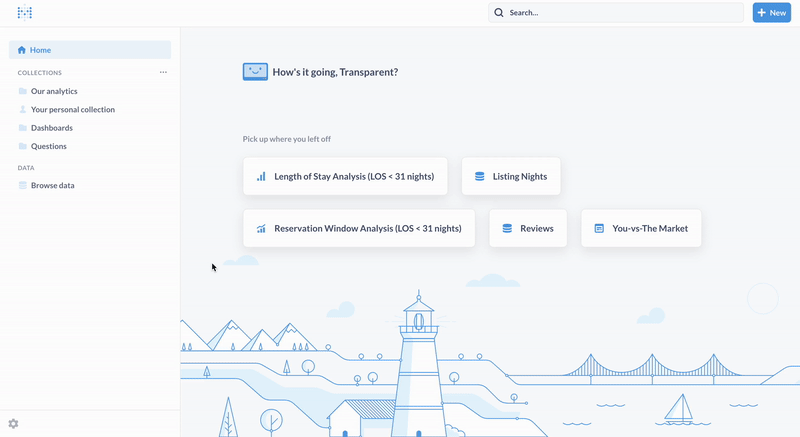Screen dimensions: 800x437
Task: Click the 'Pick up where you left off' text
Action: (x=287, y=139)
